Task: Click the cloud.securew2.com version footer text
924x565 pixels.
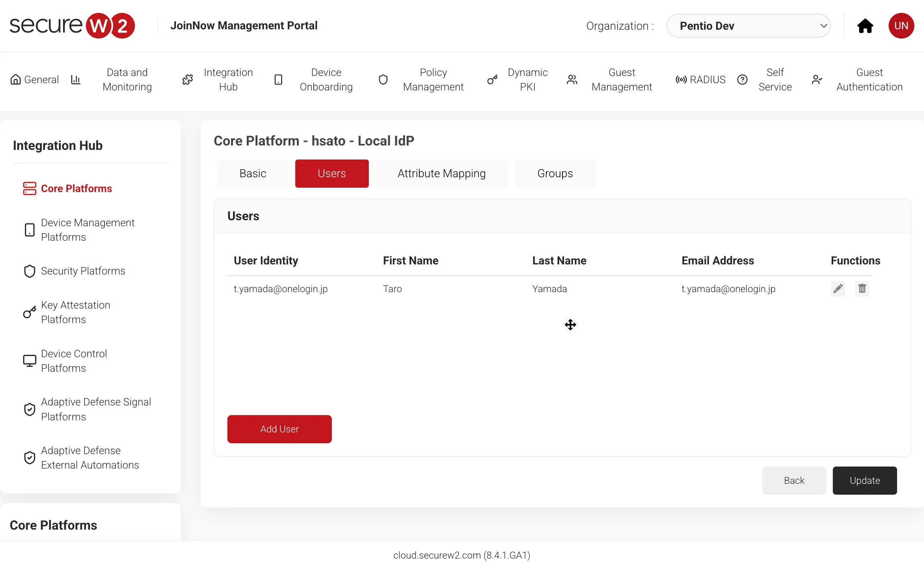Action: (x=462, y=555)
